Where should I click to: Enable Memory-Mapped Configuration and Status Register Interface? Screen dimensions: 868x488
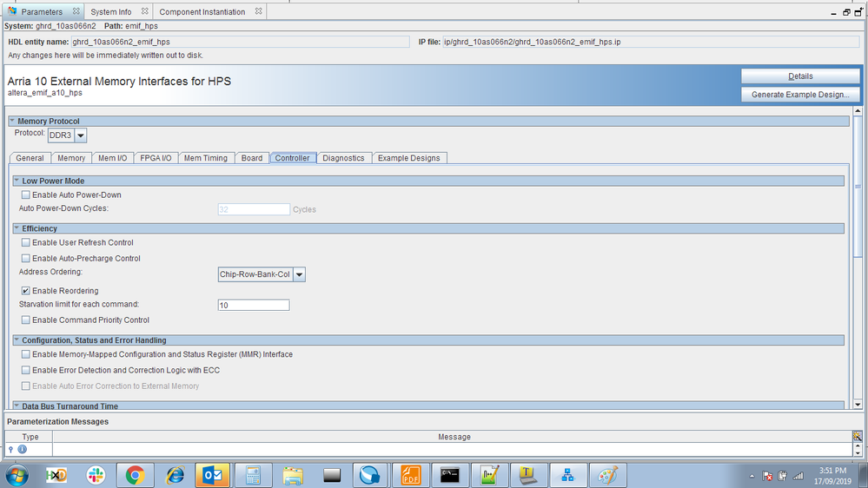point(25,354)
